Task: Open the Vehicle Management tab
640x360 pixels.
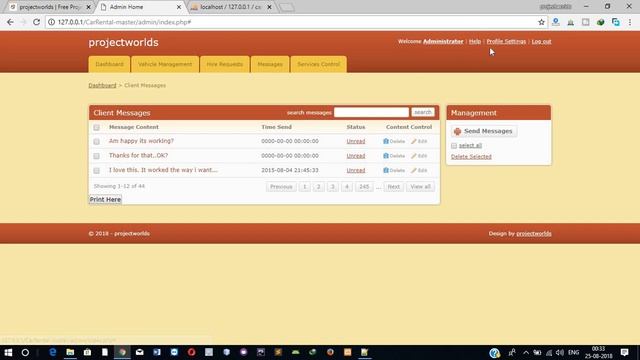Action: click(165, 64)
